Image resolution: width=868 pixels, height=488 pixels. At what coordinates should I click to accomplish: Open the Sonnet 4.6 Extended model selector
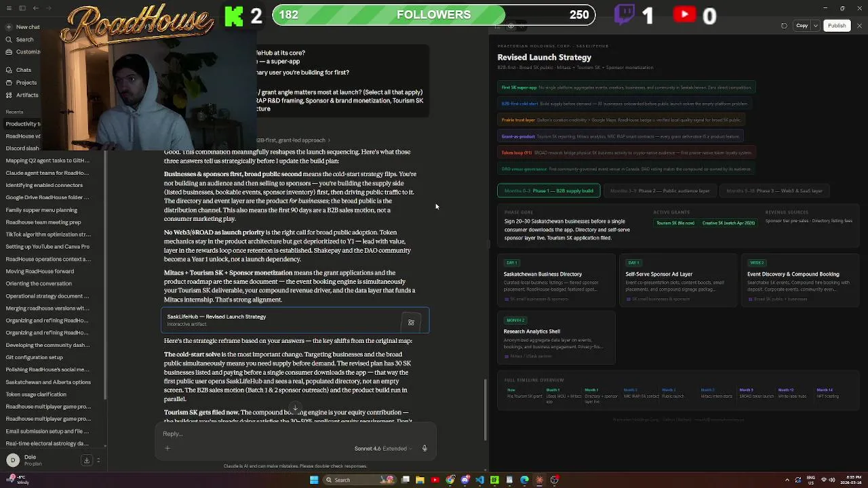coord(383,449)
